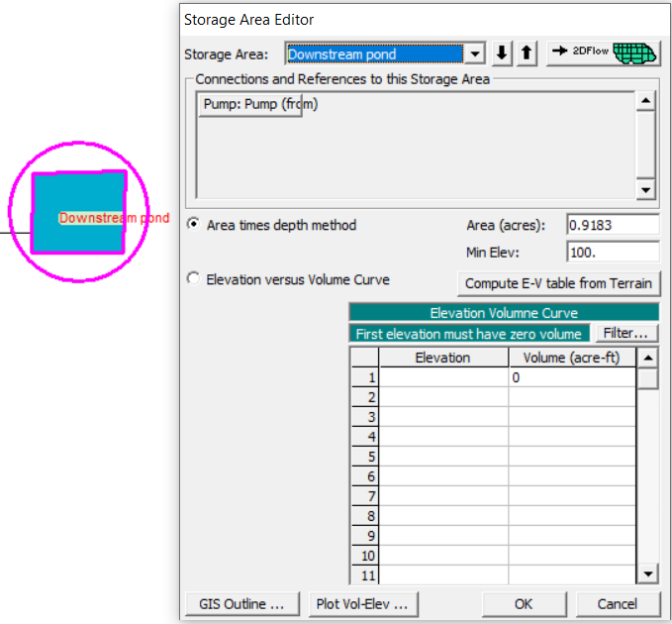Select row header 11 in the table

365,575
